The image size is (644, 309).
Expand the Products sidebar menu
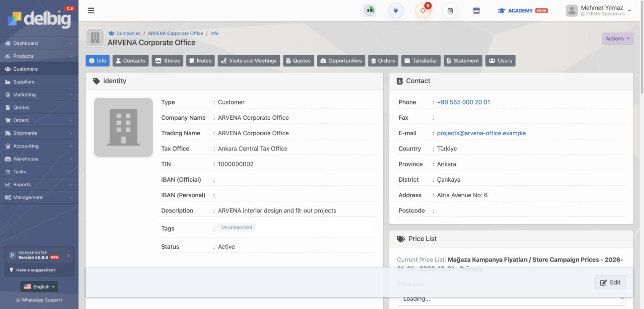click(39, 56)
